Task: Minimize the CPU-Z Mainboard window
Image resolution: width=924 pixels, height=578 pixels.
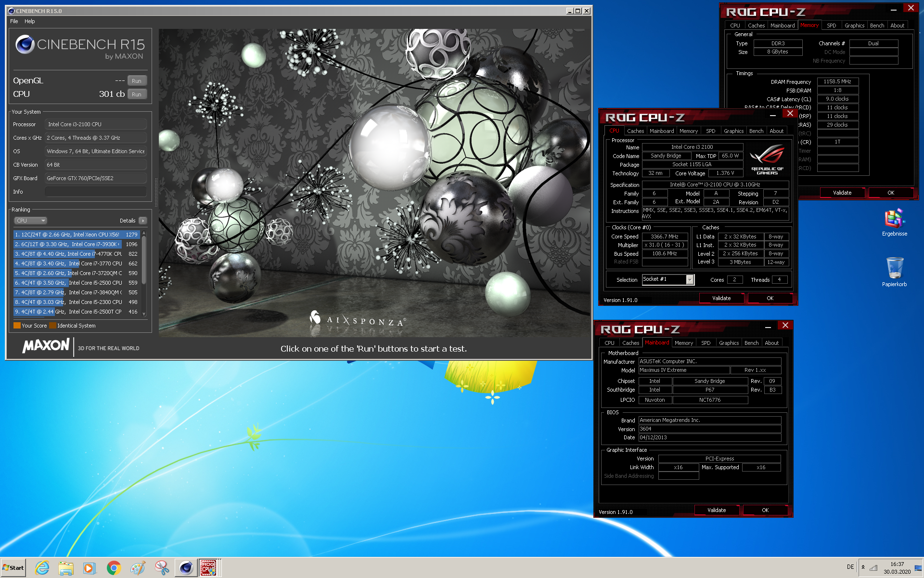Action: [x=768, y=327]
